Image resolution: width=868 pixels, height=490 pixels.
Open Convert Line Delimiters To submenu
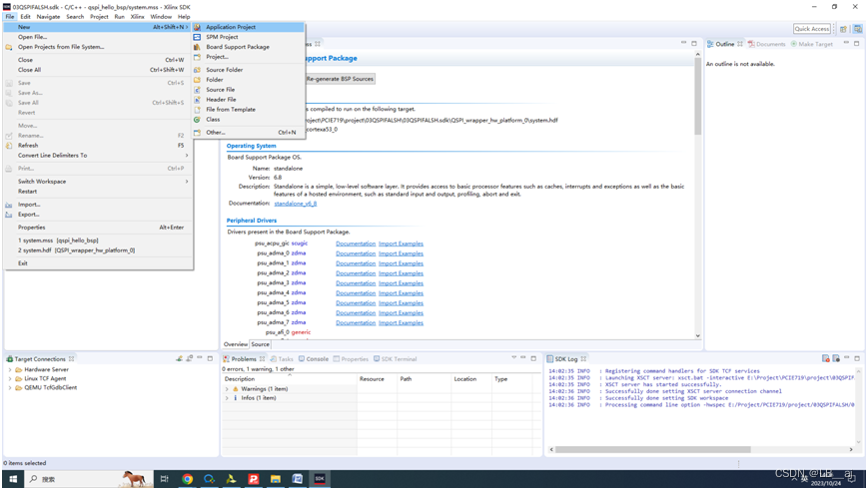[x=99, y=156]
